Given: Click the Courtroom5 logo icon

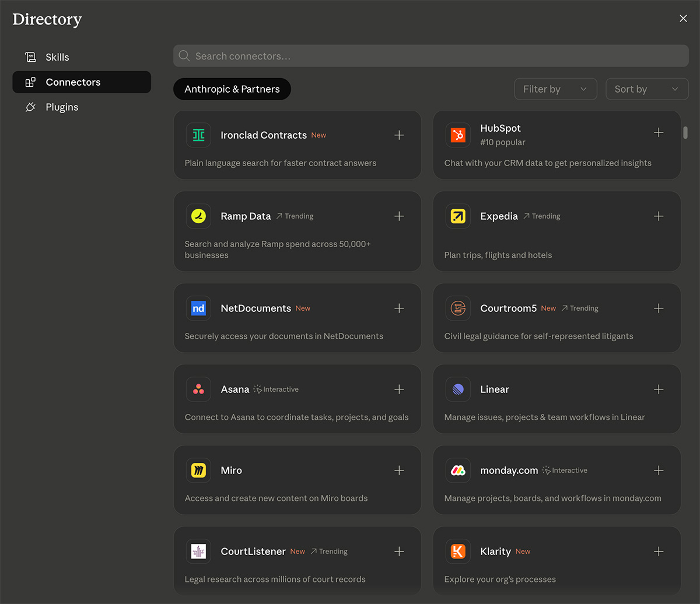Looking at the screenshot, I should tap(458, 308).
